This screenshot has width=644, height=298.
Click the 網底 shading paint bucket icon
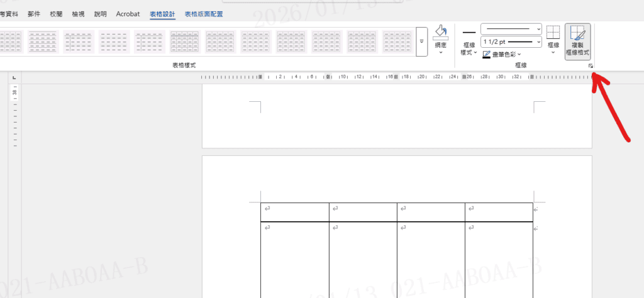[x=440, y=34]
